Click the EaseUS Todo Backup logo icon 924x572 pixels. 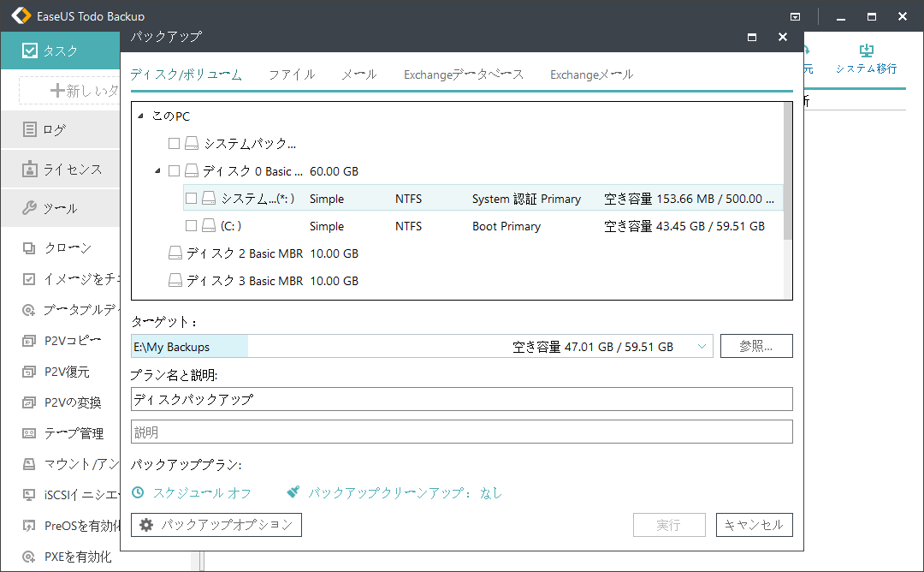click(21, 16)
